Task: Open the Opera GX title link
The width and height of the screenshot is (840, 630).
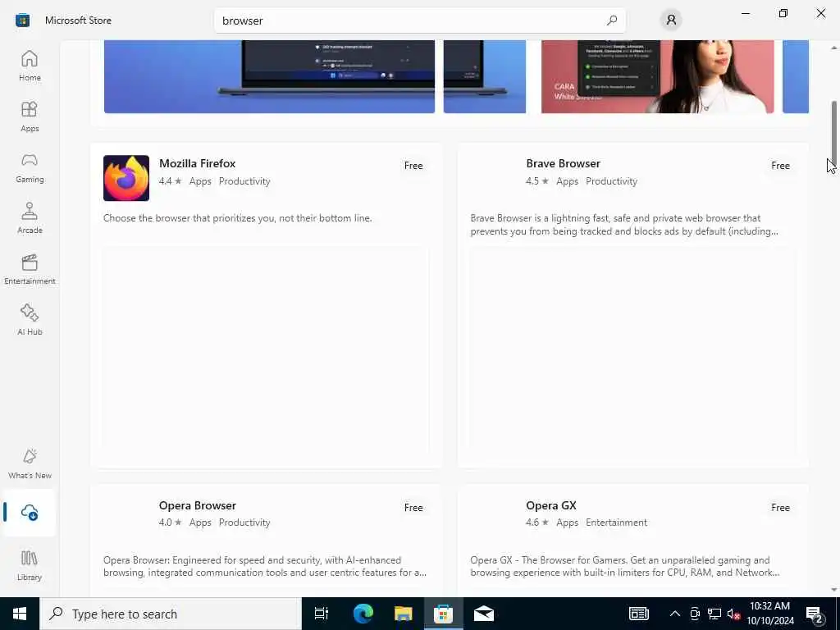Action: (x=551, y=505)
